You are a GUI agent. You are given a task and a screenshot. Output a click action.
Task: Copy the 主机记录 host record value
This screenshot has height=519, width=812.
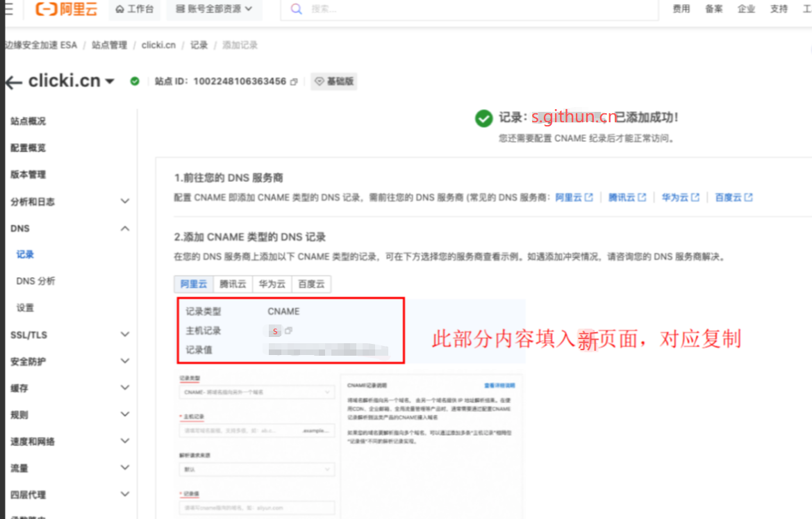[x=289, y=331]
